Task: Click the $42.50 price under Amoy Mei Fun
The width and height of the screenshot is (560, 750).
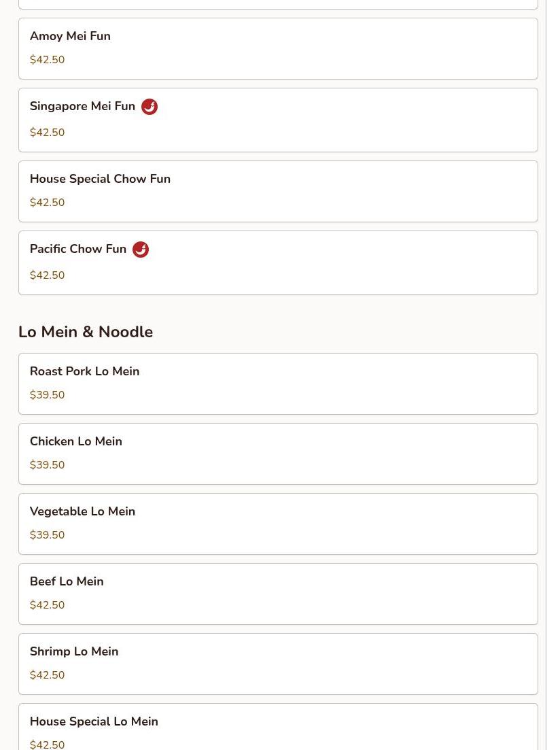Action: (x=47, y=60)
